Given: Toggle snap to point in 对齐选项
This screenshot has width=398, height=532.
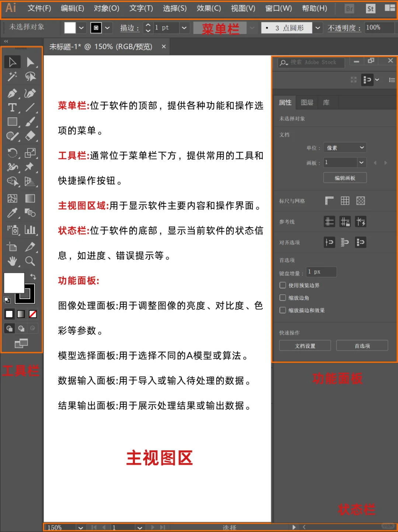Looking at the screenshot, I should [329, 242].
